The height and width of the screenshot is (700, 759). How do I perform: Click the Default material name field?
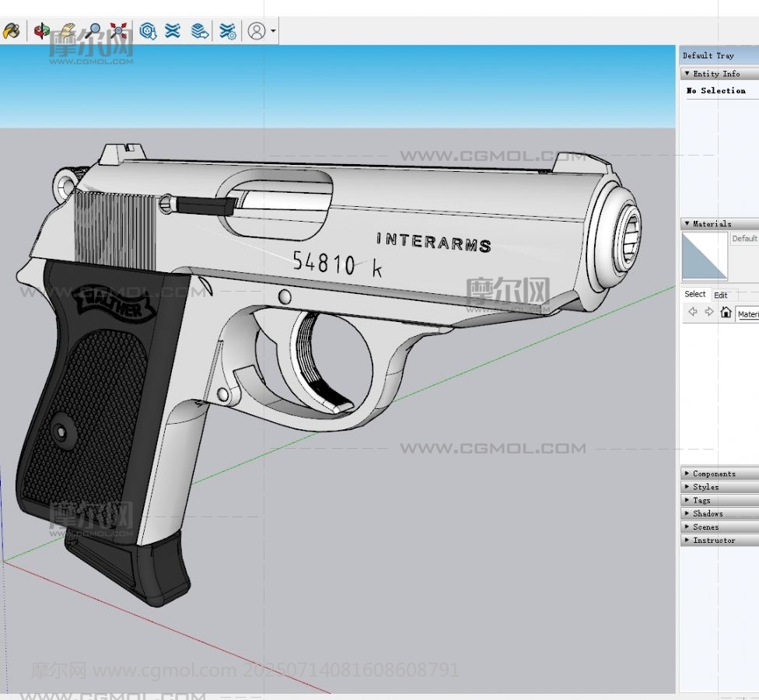(744, 239)
